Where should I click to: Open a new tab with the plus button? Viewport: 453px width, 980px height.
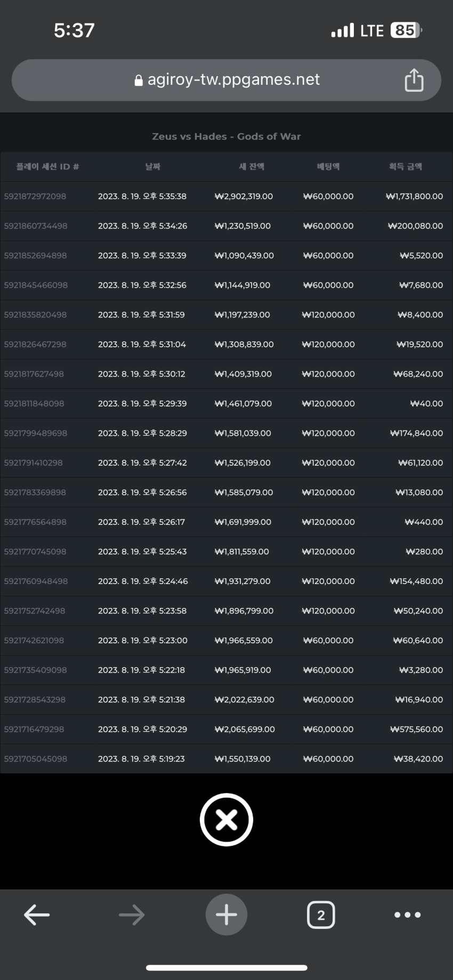click(226, 914)
